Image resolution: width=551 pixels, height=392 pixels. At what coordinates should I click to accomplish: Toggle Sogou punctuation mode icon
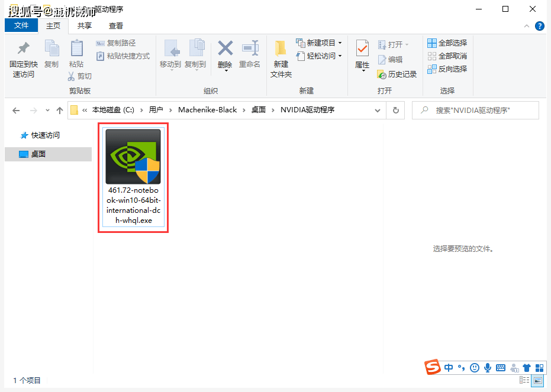click(462, 368)
